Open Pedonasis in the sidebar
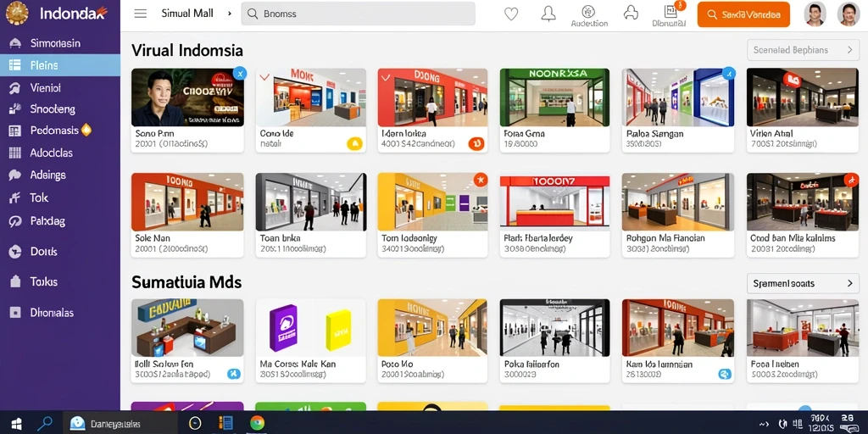 pyautogui.click(x=60, y=131)
